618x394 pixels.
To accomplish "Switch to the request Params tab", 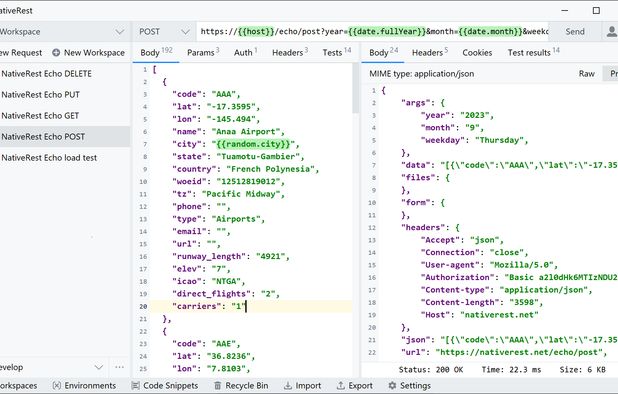I will [203, 52].
